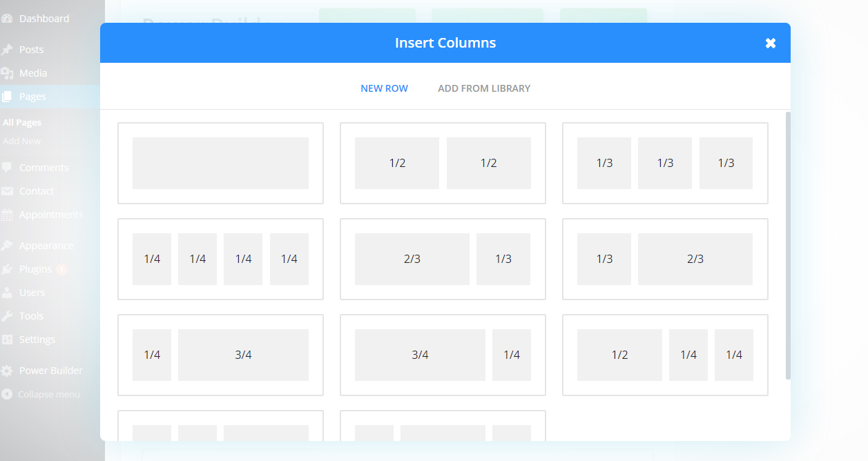Open the Appearance menu item
The image size is (868, 461).
[x=46, y=246]
